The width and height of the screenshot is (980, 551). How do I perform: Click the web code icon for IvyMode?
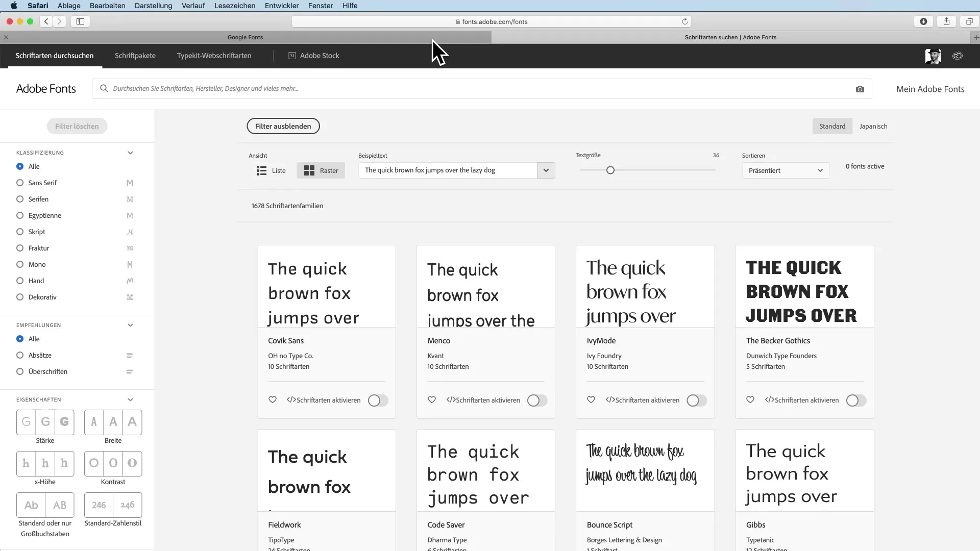610,400
